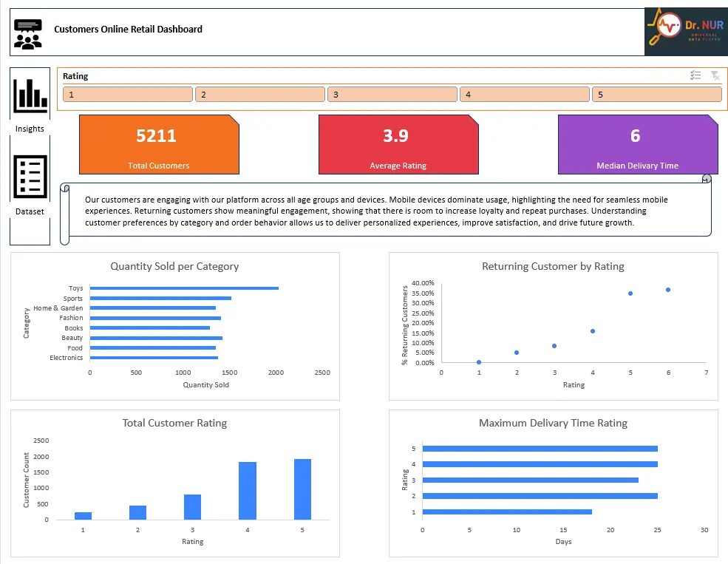Image resolution: width=728 pixels, height=564 pixels.
Task: Switch to the Insights tab
Action: [x=30, y=108]
